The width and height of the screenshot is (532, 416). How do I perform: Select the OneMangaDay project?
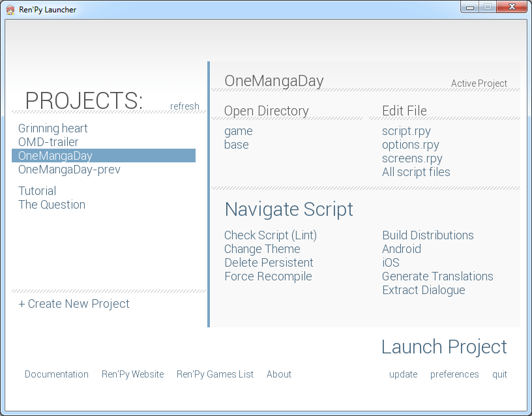(104, 155)
